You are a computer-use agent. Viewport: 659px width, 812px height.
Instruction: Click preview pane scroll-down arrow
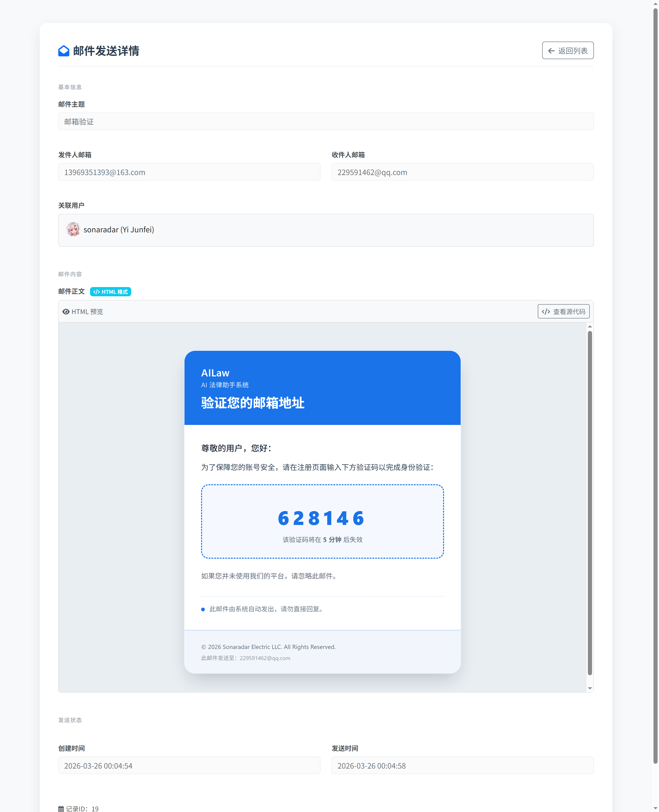pyautogui.click(x=589, y=688)
